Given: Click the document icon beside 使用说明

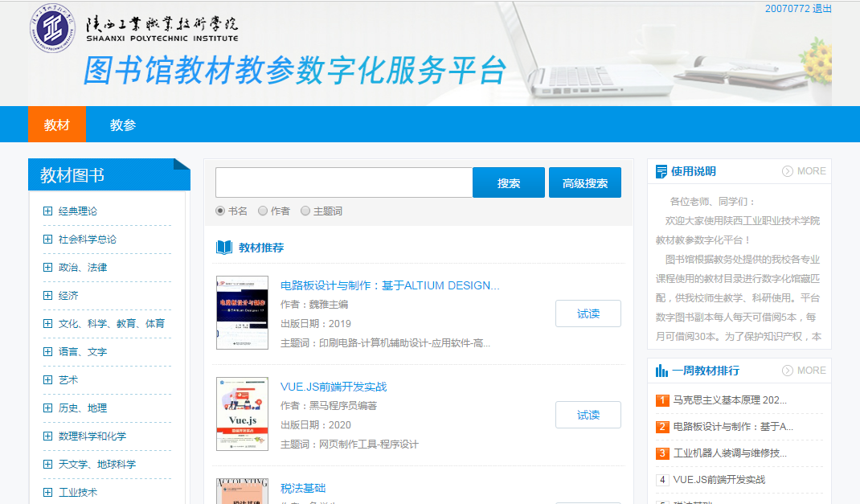Looking at the screenshot, I should (x=661, y=171).
